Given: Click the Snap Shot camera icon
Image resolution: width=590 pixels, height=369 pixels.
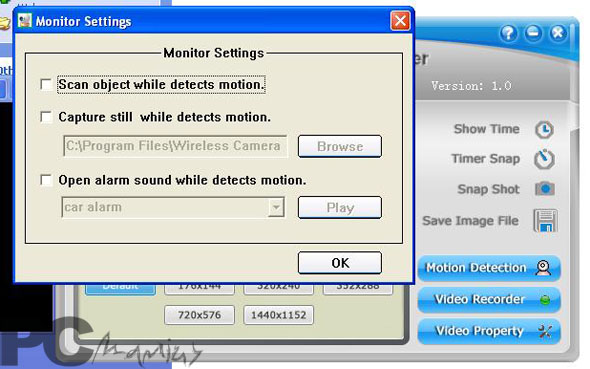Looking at the screenshot, I should (545, 189).
